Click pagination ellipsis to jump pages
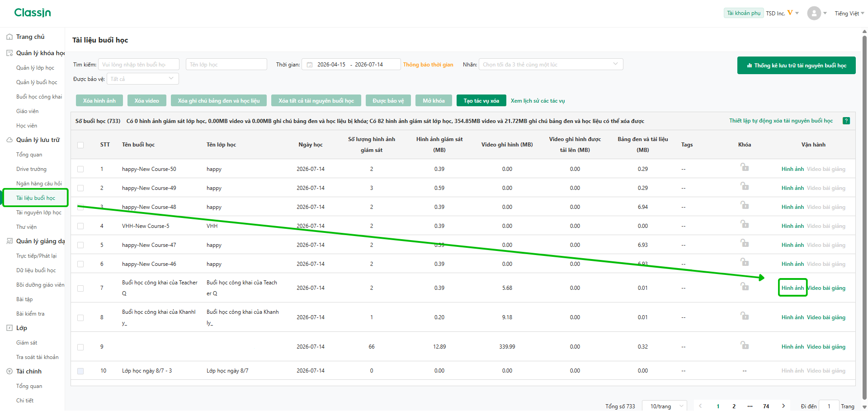The width and height of the screenshot is (868, 411). (750, 406)
